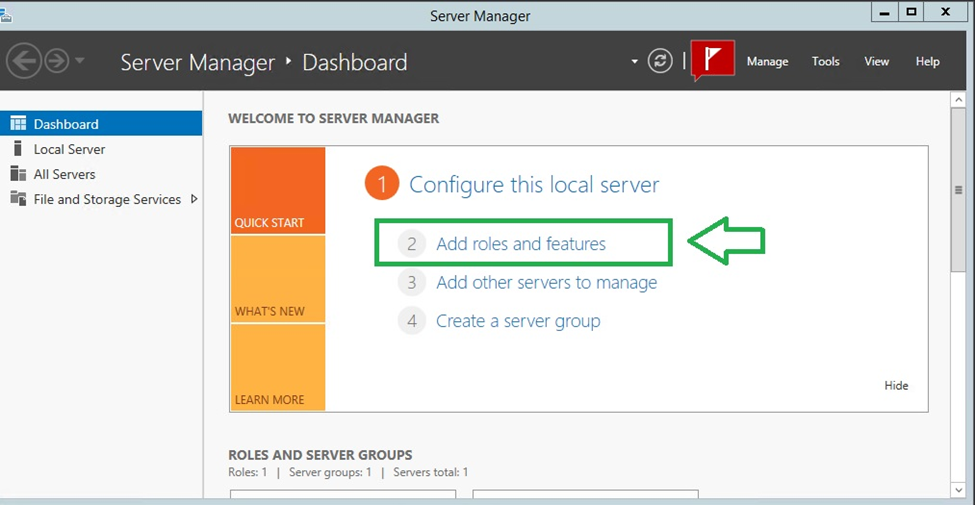Select Local Server in the sidebar
This screenshot has height=505, width=975.
tap(101, 149)
